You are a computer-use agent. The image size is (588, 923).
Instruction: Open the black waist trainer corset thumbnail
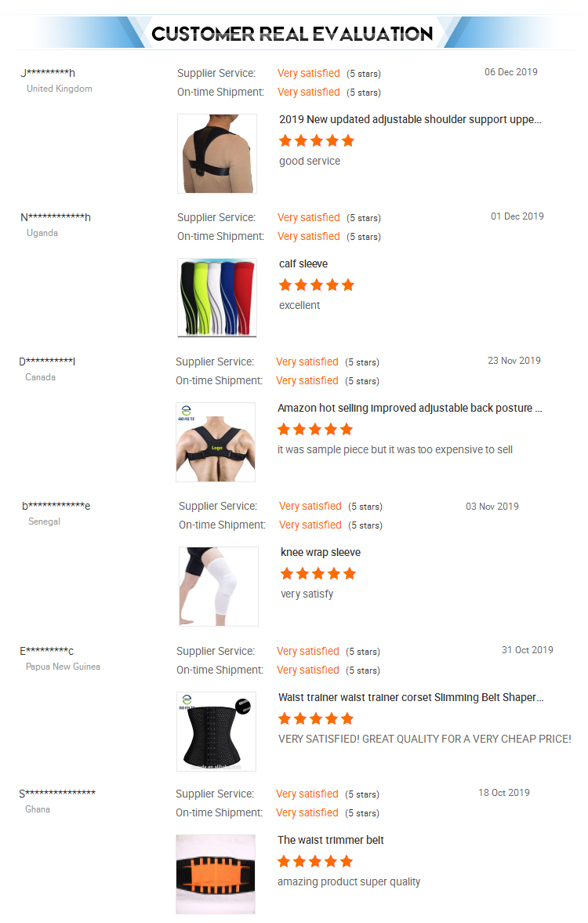[x=216, y=732]
